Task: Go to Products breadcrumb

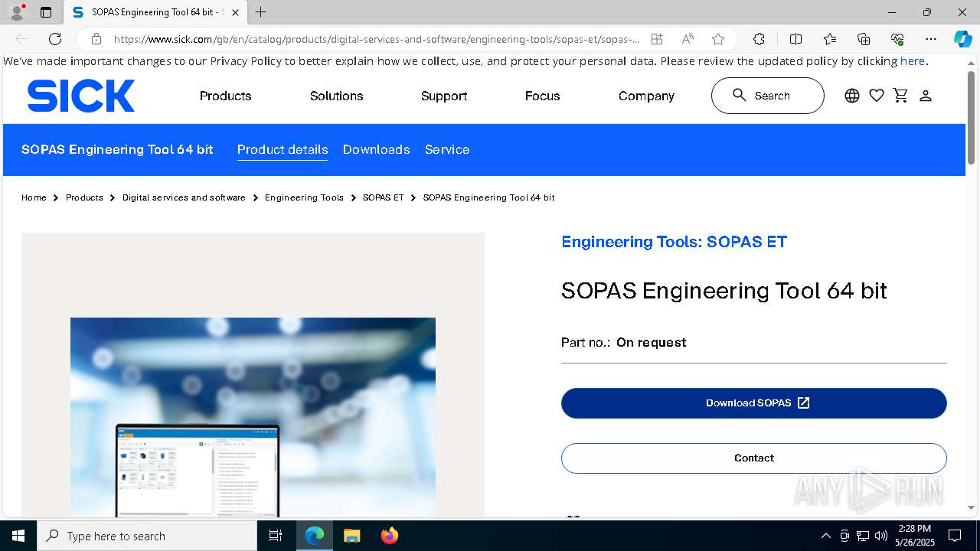Action: [x=84, y=197]
